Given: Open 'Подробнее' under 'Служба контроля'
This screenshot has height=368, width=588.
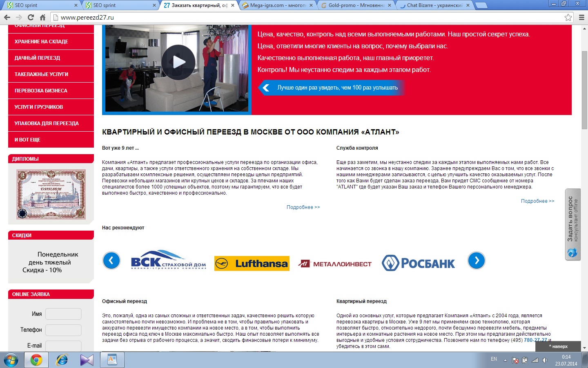Looking at the screenshot, I should click(x=537, y=201).
